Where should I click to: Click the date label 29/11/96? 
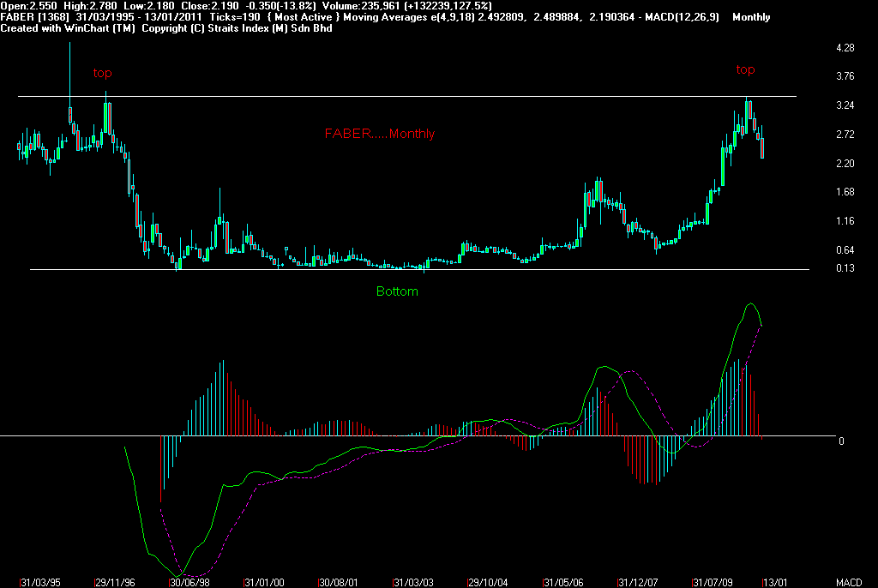pos(116,582)
